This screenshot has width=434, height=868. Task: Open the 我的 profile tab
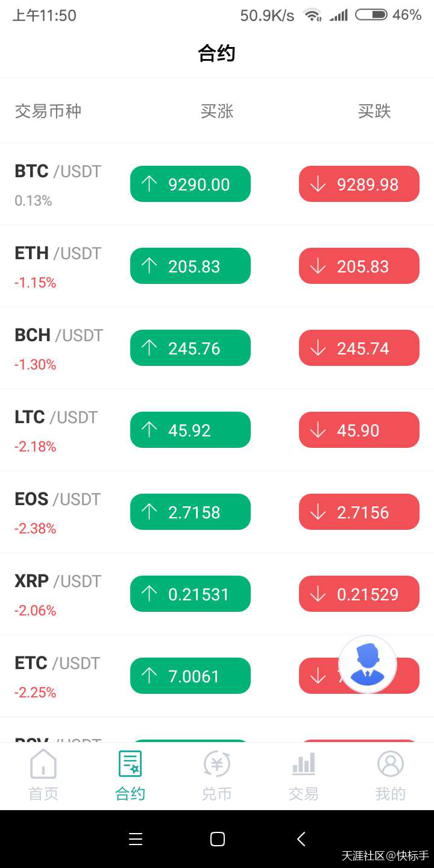(x=391, y=775)
